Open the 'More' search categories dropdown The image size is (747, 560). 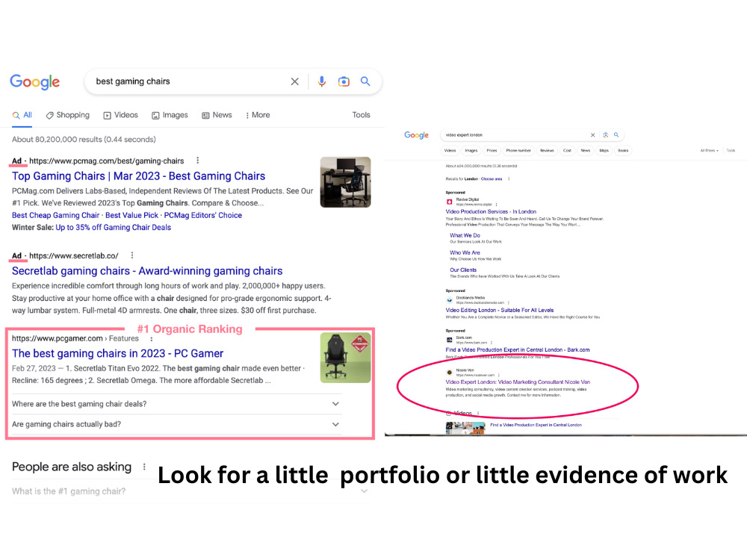[258, 115]
